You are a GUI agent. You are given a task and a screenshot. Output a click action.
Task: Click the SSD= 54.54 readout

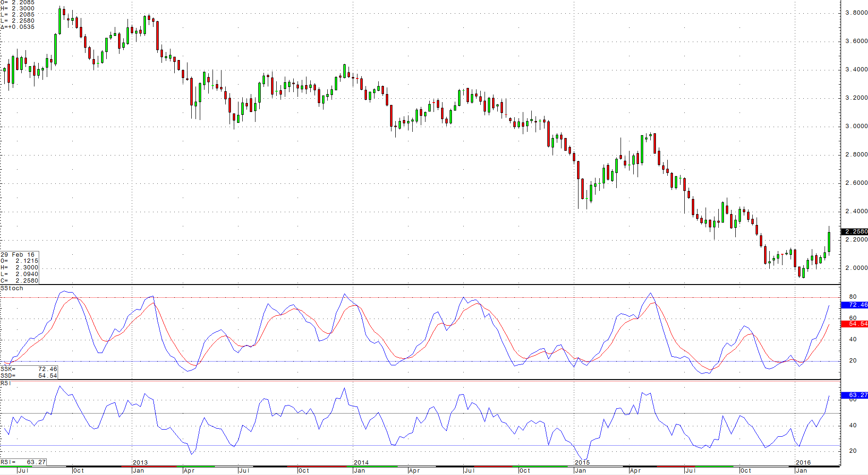[x=29, y=376]
